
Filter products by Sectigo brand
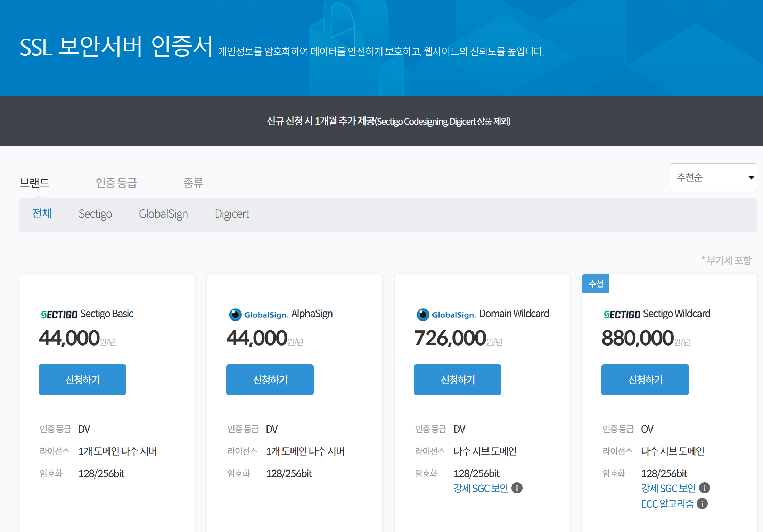(95, 214)
